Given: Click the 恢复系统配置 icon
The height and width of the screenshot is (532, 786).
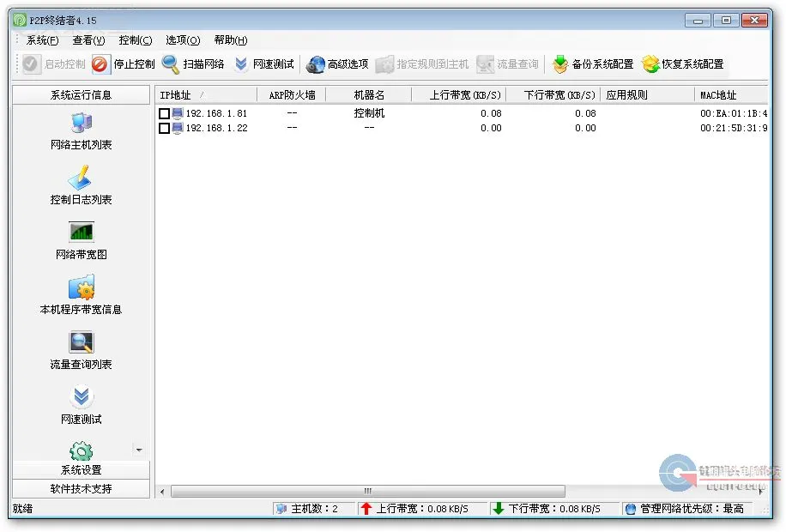Looking at the screenshot, I should (650, 64).
